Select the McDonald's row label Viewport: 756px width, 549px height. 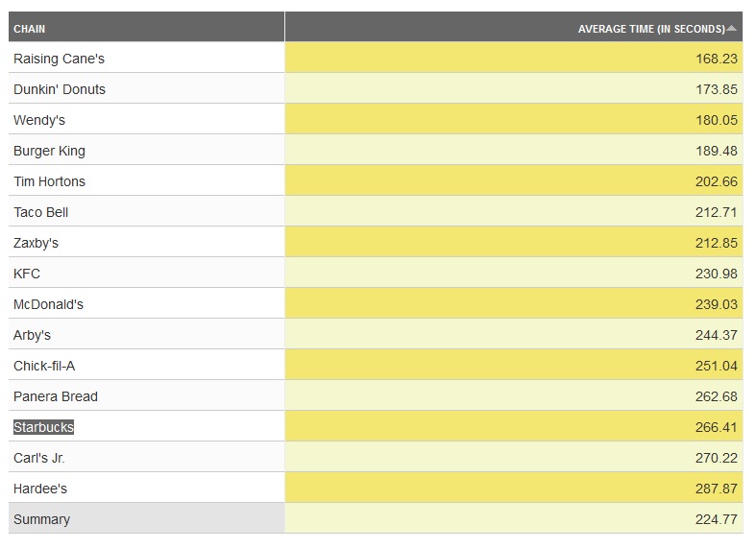pyautogui.click(x=48, y=304)
